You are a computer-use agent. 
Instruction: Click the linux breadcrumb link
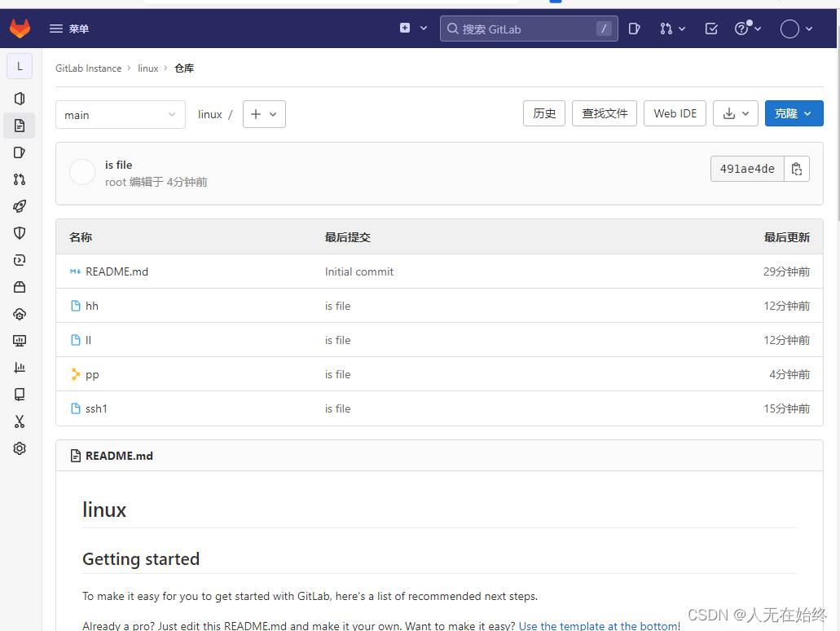(x=147, y=68)
